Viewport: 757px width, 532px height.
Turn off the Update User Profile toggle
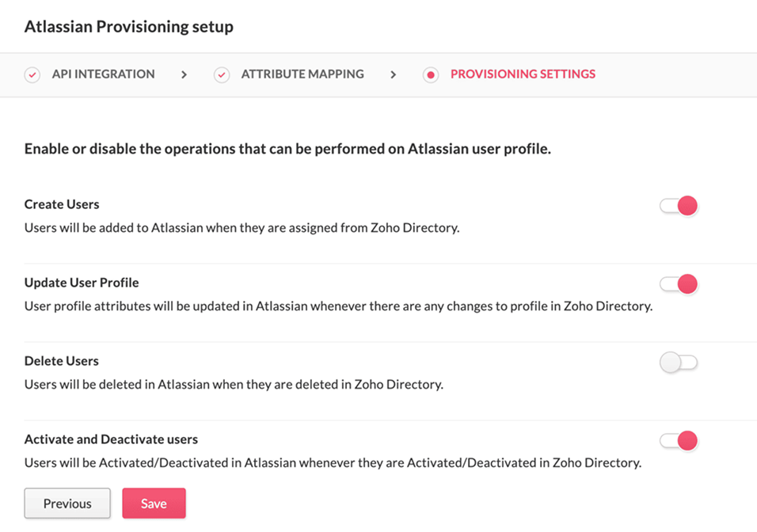pos(679,283)
